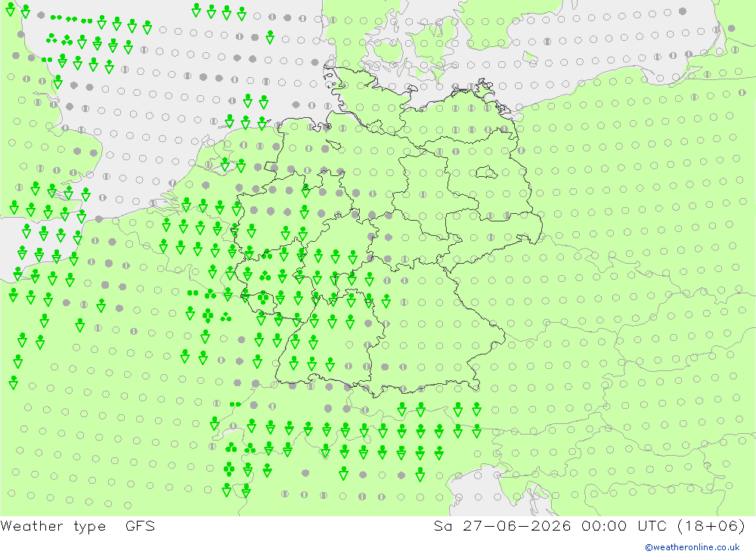Click the 'Sa 27-06-2026 00:00 UTC (18+06)' timestamp

tap(590, 526)
